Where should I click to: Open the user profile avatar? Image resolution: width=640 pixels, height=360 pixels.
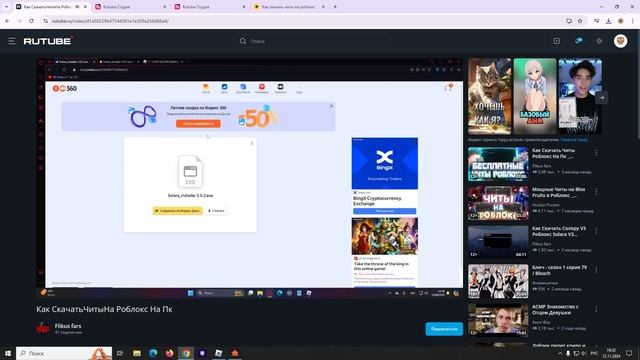coord(620,41)
